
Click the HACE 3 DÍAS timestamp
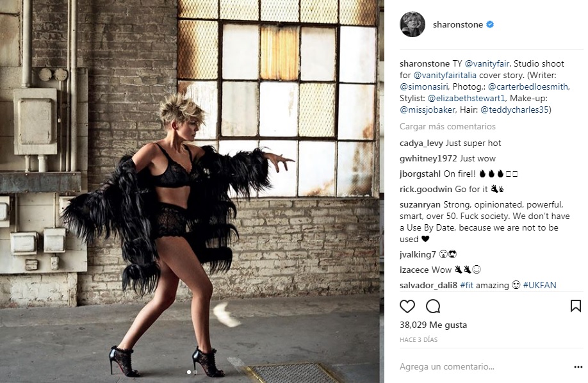click(x=418, y=340)
